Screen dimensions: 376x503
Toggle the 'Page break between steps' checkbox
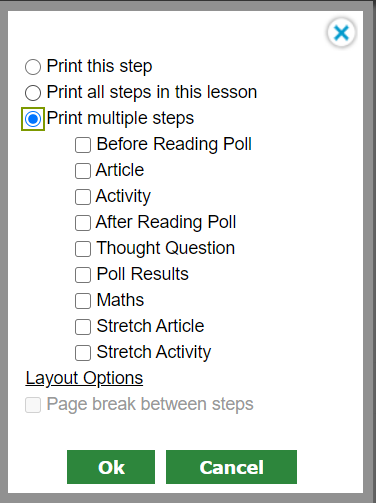click(x=33, y=405)
